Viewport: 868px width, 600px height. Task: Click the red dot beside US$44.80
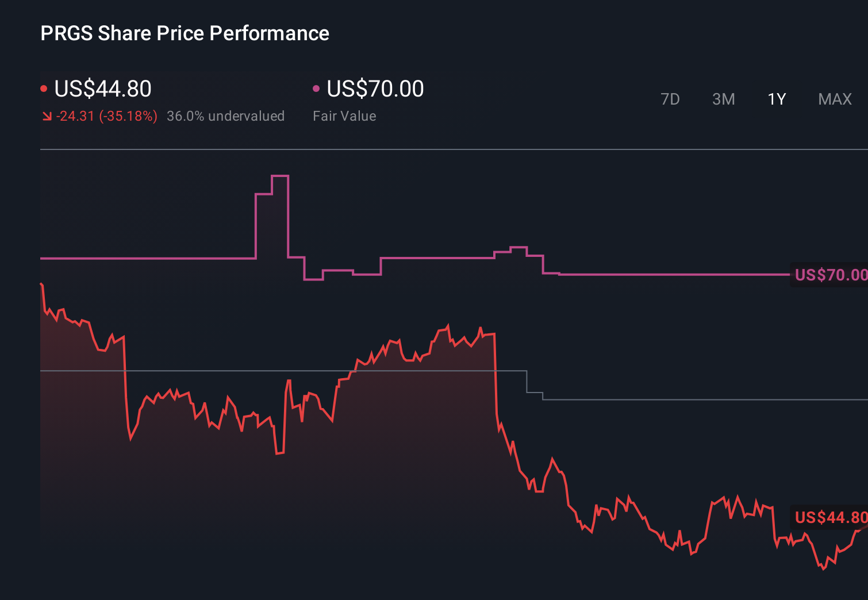click(44, 88)
